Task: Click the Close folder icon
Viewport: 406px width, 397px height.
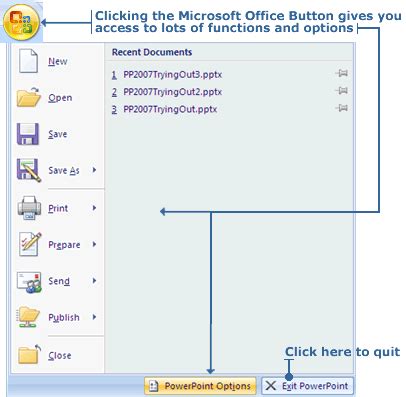Action: 29,354
